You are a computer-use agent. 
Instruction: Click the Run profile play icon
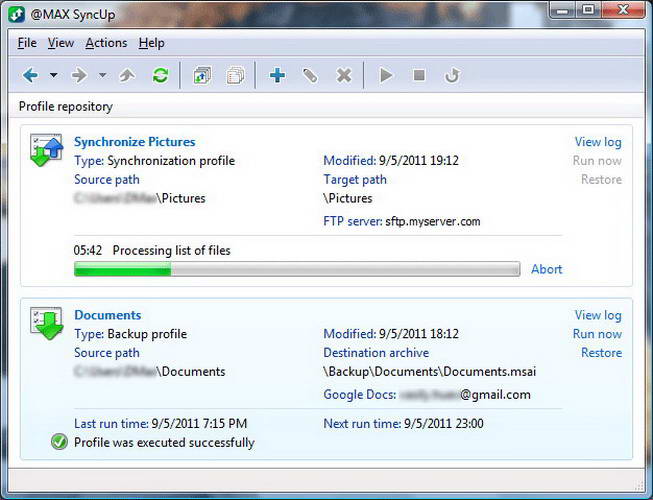pos(386,76)
